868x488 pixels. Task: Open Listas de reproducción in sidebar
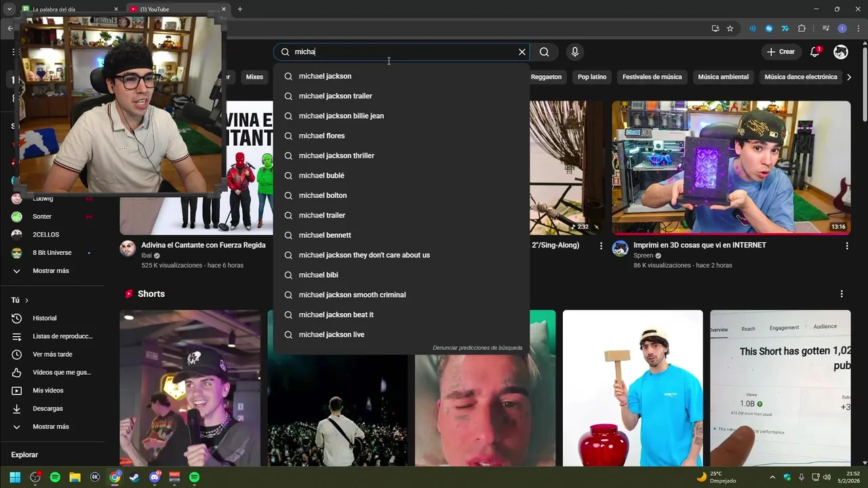tap(53, 336)
